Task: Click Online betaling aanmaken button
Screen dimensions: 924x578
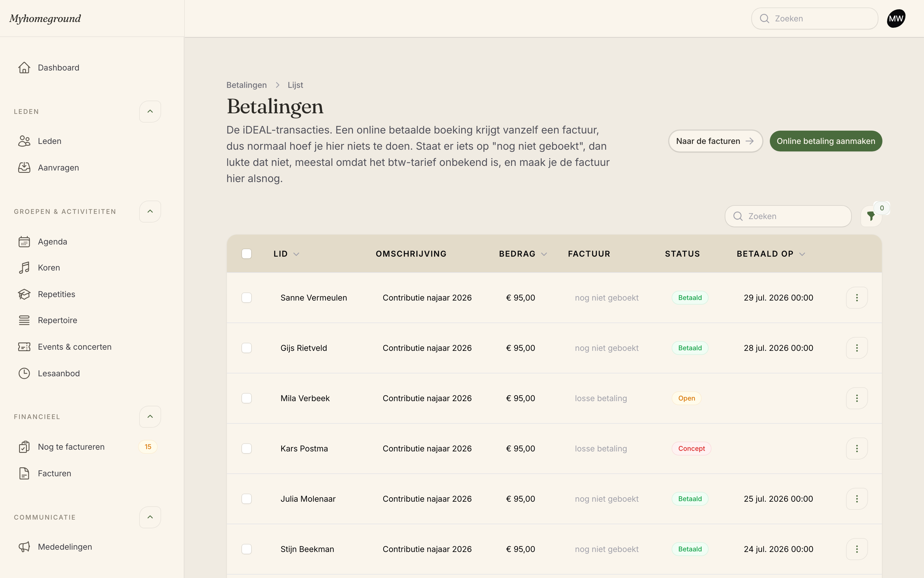Action: (826, 141)
